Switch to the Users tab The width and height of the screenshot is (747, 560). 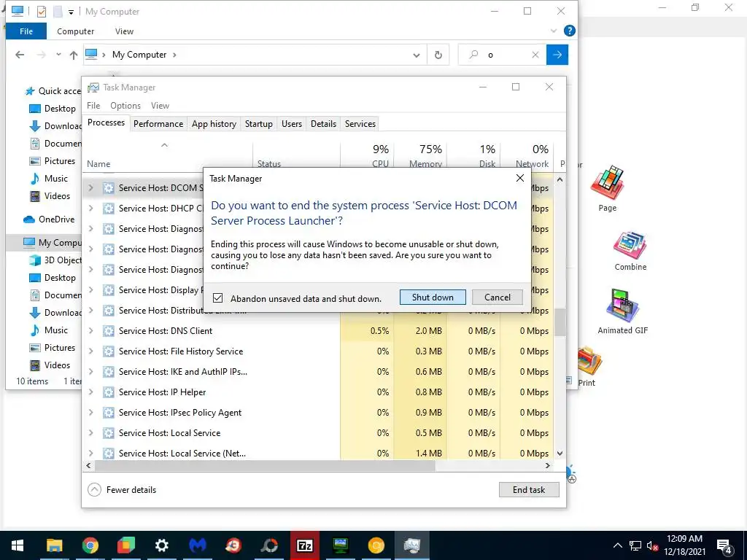pos(292,124)
